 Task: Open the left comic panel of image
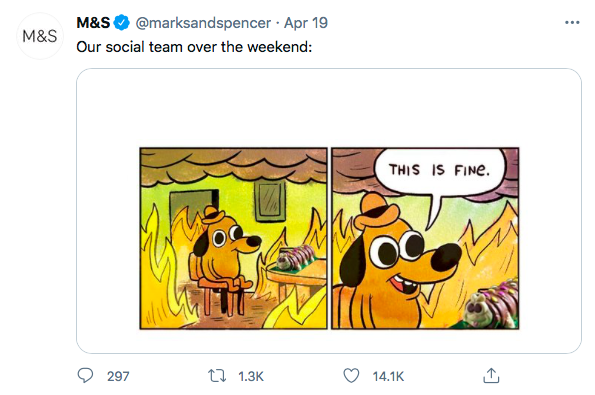coord(233,238)
